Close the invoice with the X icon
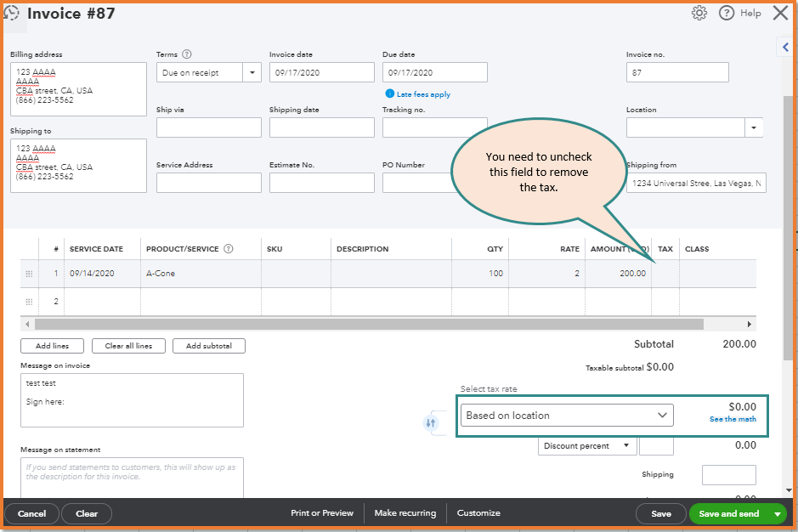 [780, 13]
